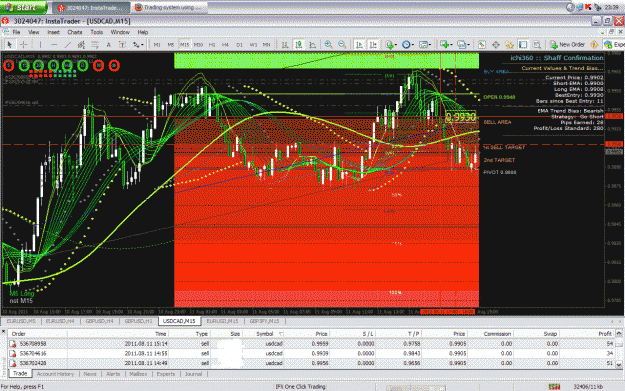625x391 pixels.
Task: Select the cursor arrow tool
Action: click(10, 45)
